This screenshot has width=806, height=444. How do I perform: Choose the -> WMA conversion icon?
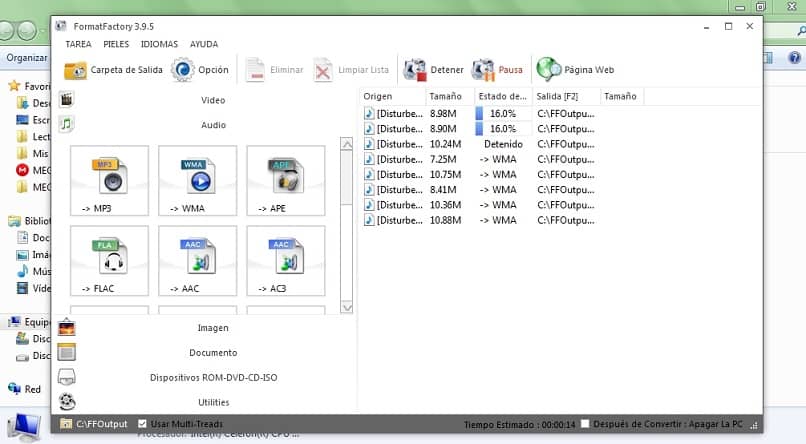[x=198, y=180]
